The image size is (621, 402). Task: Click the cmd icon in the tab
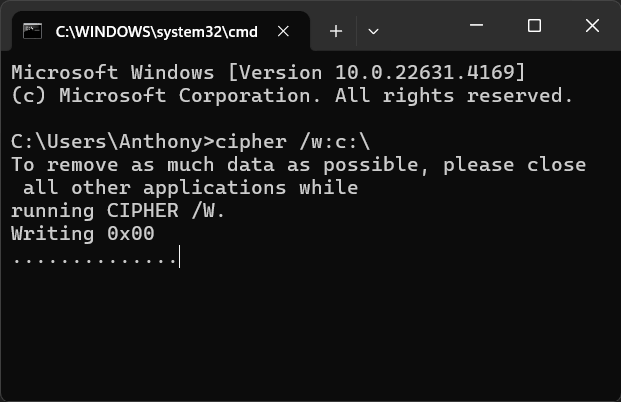[x=32, y=31]
